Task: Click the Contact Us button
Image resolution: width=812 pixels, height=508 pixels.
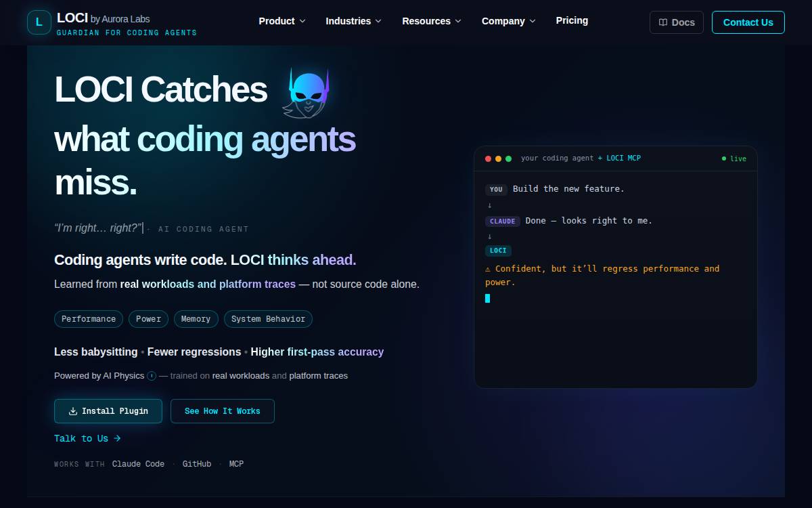Action: 748,22
